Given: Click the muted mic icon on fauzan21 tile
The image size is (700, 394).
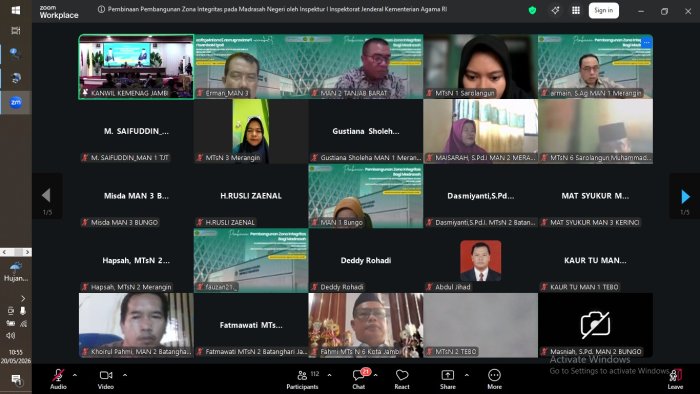Looking at the screenshot, I should pos(200,287).
